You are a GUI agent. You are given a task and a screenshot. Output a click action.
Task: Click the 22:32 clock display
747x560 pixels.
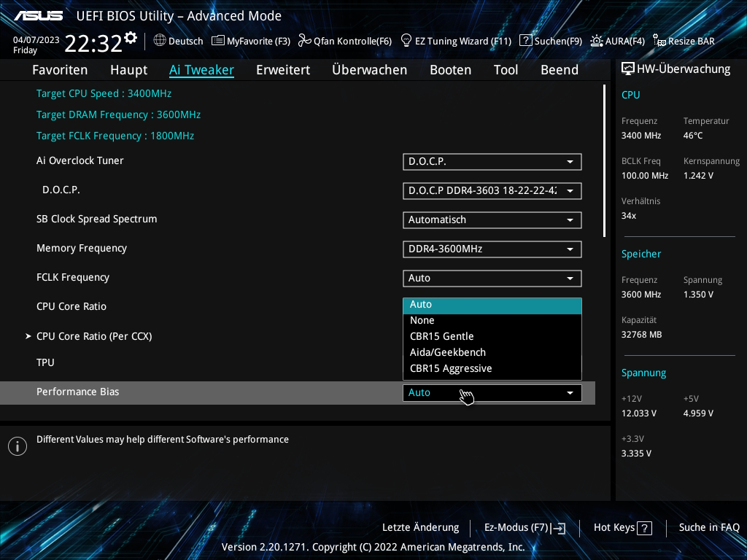[x=93, y=44]
